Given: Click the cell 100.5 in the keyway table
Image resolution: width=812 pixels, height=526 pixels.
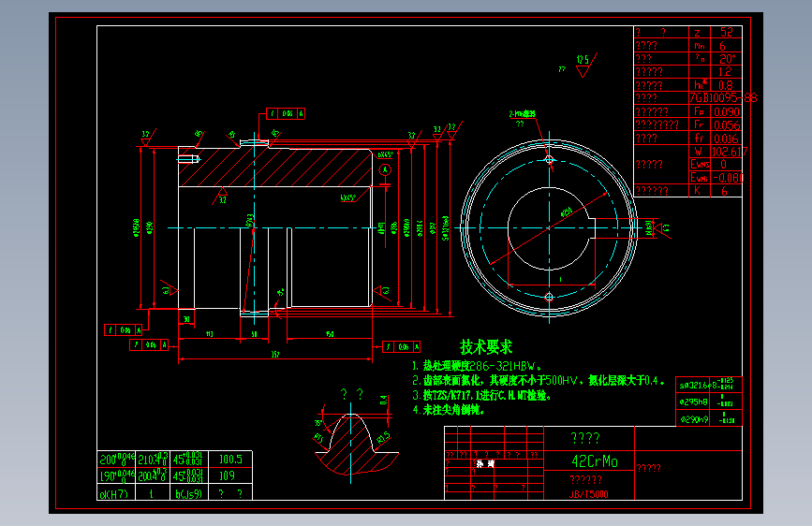Looking at the screenshot, I should point(230,460).
